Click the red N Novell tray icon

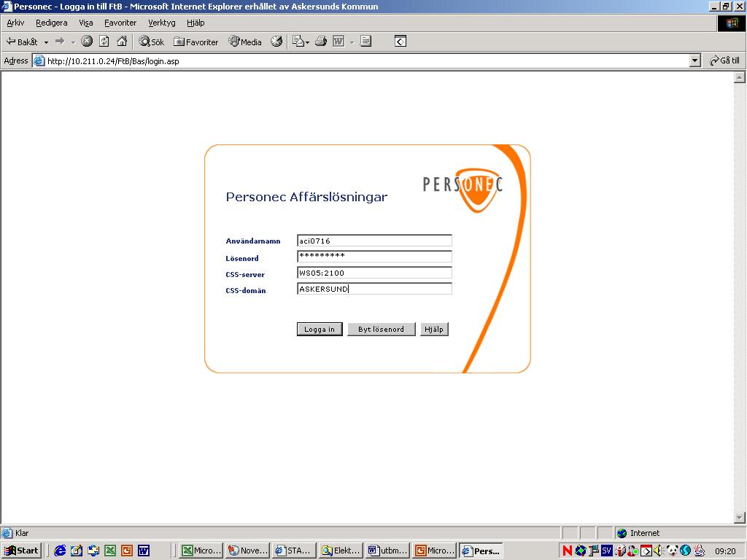(x=567, y=551)
